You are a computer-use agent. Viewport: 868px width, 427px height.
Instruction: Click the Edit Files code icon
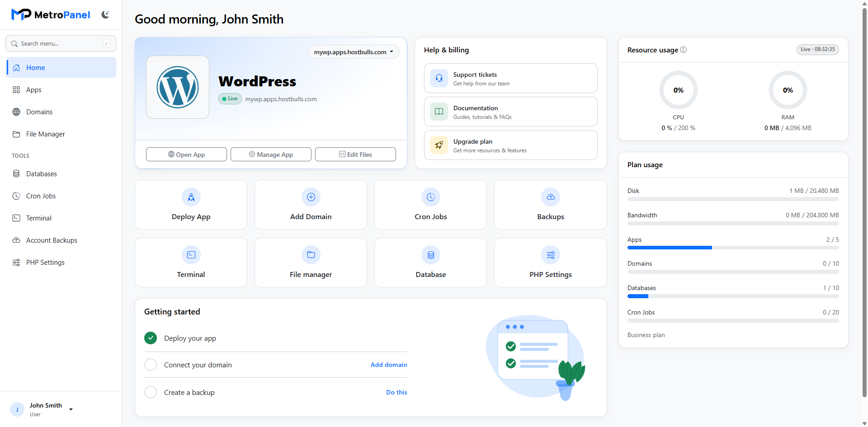coord(342,154)
